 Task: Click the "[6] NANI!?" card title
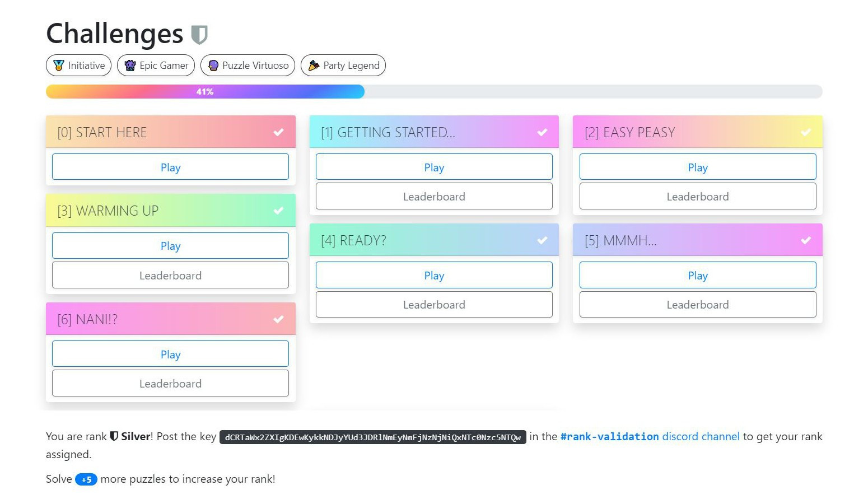(x=87, y=319)
